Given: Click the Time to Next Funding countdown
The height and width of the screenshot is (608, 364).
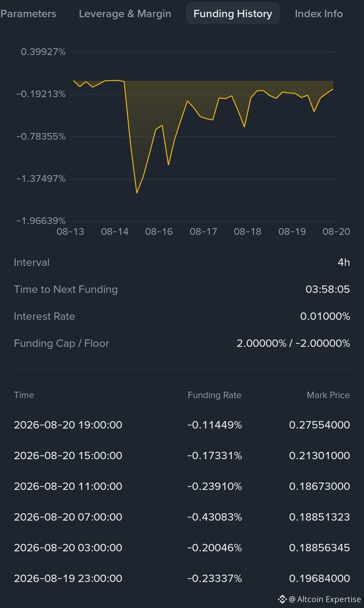Looking at the screenshot, I should pos(328,289).
